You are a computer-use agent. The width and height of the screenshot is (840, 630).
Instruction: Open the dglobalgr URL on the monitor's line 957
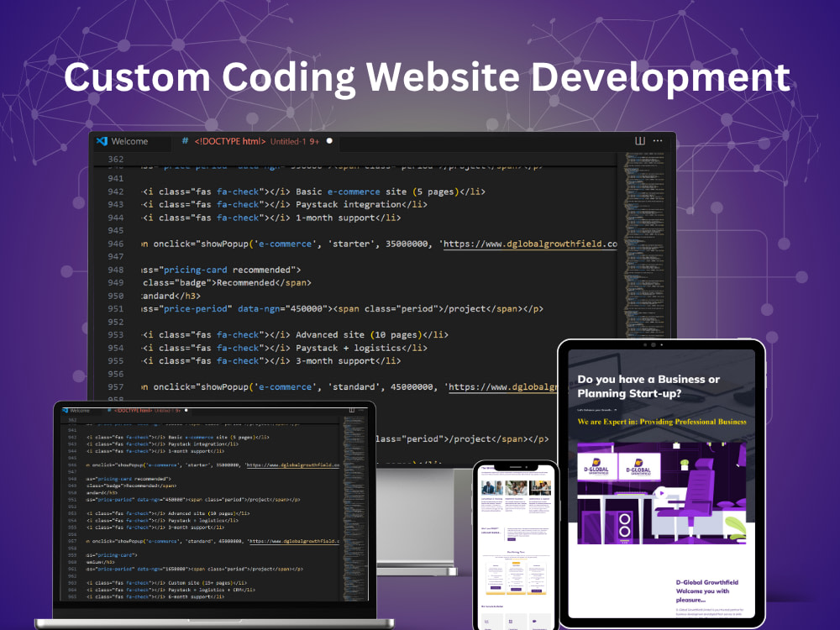pyautogui.click(x=502, y=387)
